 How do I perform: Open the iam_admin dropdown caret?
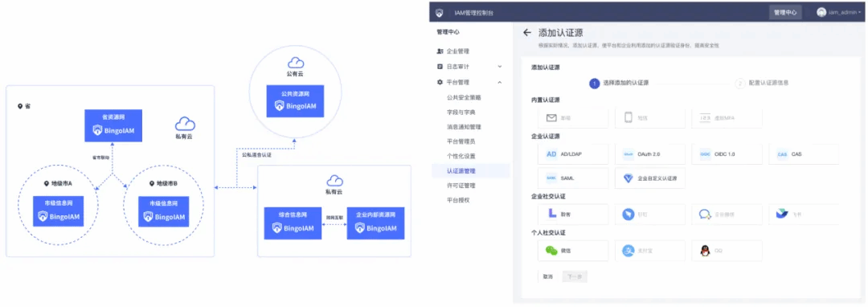[x=859, y=12]
